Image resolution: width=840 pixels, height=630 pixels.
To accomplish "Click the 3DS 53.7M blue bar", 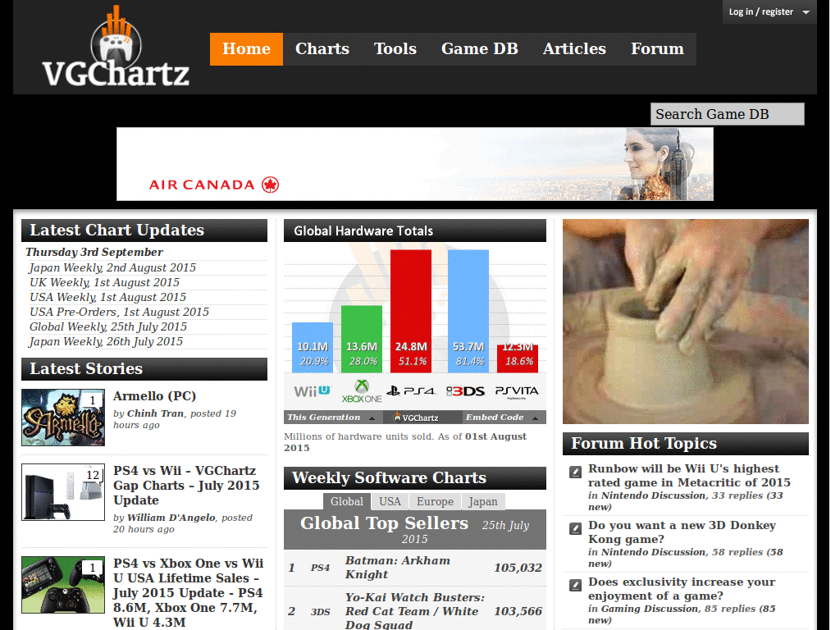I will (x=468, y=311).
